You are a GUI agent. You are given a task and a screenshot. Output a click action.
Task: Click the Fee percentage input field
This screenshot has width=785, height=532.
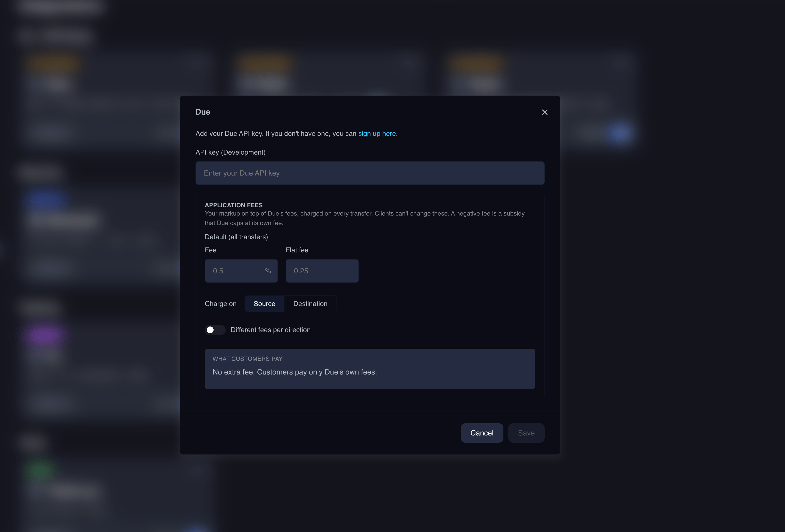[241, 271]
